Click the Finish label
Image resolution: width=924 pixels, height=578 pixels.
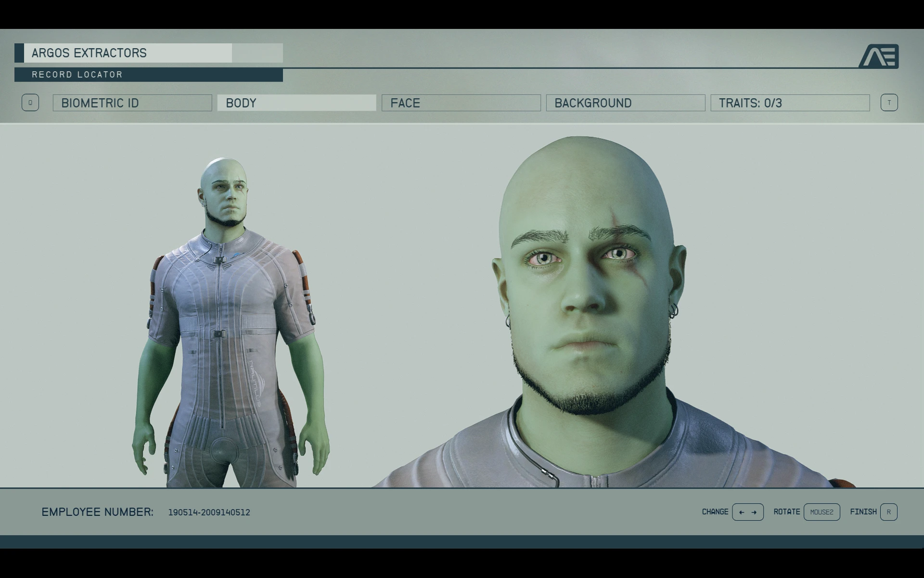coord(863,512)
